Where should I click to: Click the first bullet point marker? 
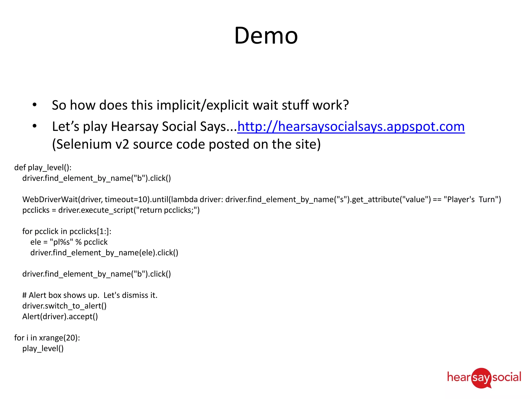35,105
